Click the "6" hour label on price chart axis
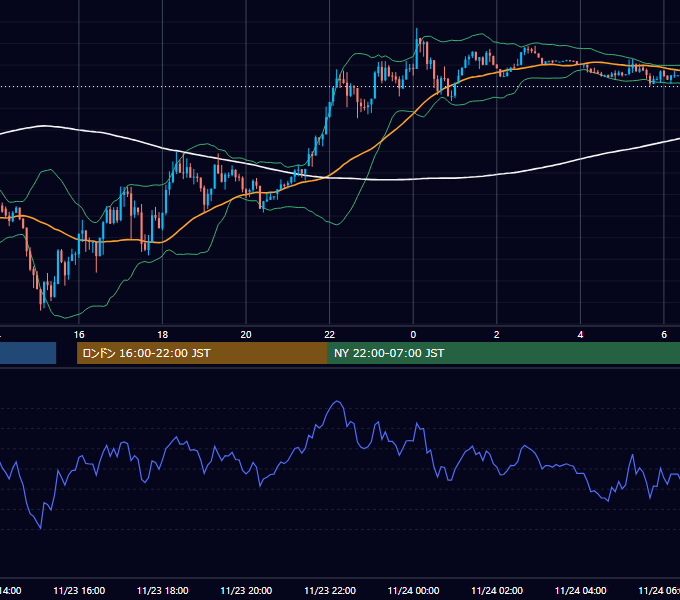680x600 pixels. click(x=664, y=335)
